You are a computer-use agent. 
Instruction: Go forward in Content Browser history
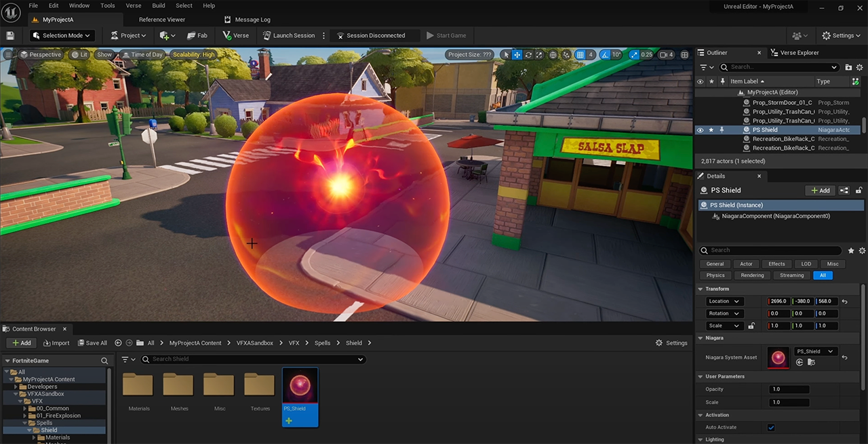(x=129, y=343)
